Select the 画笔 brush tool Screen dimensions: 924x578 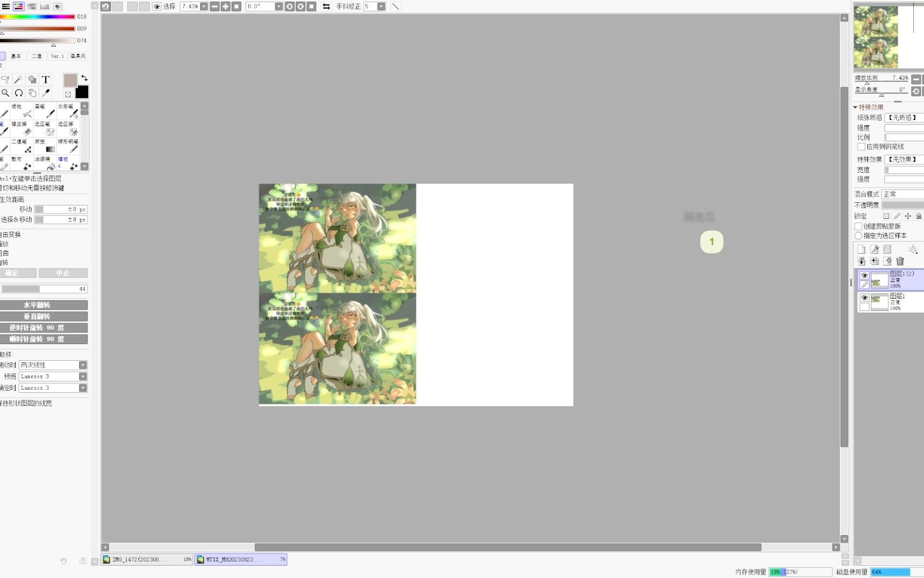coord(45,111)
